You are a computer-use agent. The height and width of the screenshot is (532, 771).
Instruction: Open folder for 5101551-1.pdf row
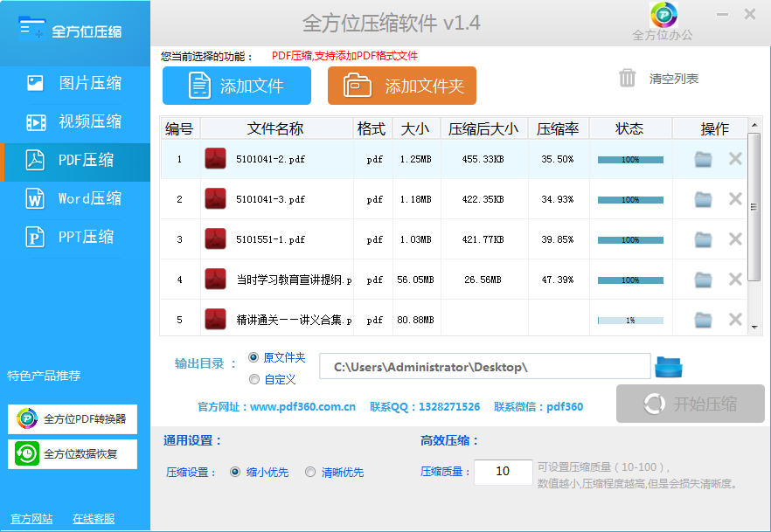tap(703, 239)
